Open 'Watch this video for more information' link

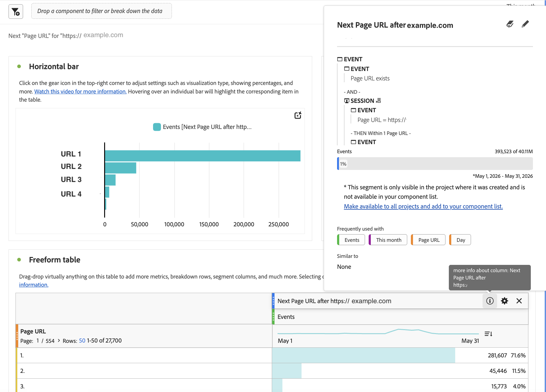pyautogui.click(x=80, y=91)
